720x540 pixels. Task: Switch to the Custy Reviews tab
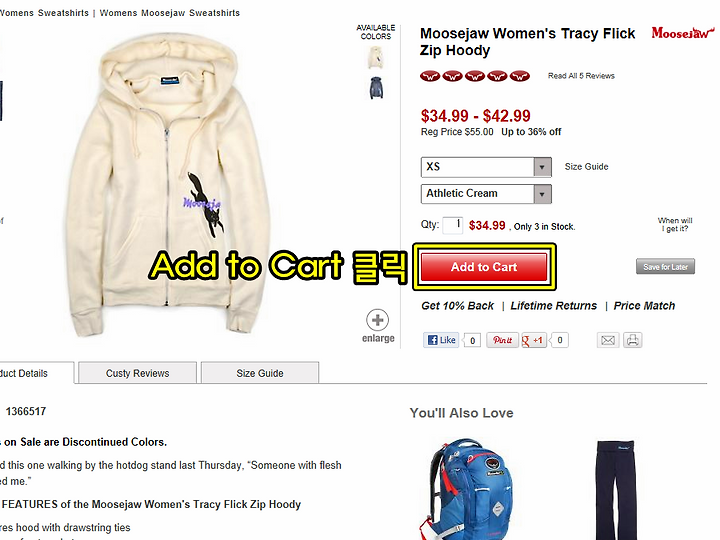pyautogui.click(x=137, y=373)
